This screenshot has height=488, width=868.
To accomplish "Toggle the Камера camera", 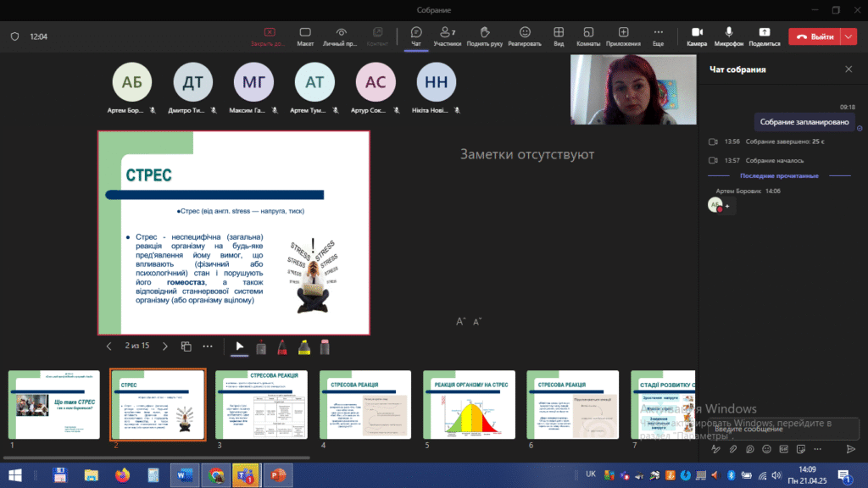I will [x=697, y=36].
